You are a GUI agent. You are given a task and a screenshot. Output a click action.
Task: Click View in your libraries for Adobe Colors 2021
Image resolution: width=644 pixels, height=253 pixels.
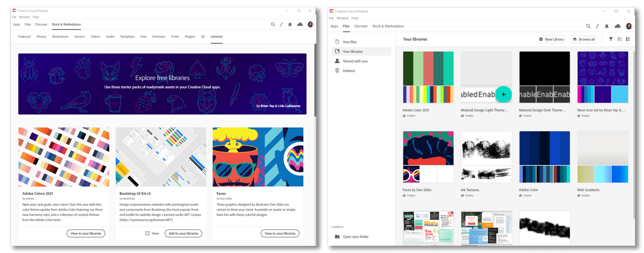pyautogui.click(x=86, y=233)
